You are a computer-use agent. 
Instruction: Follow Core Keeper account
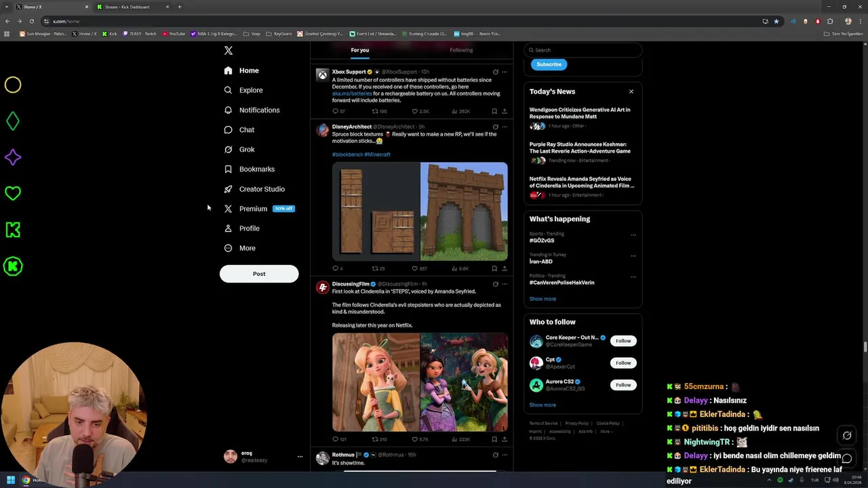pos(623,341)
